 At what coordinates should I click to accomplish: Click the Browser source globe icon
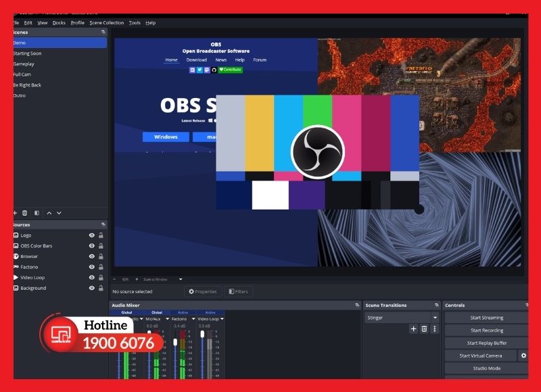[x=16, y=256]
